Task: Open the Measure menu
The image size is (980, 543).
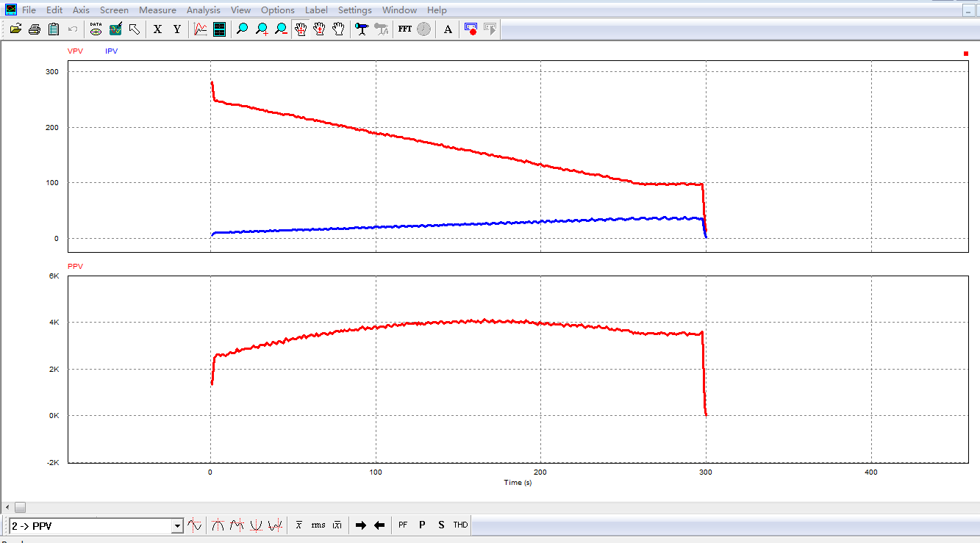Action: tap(157, 10)
